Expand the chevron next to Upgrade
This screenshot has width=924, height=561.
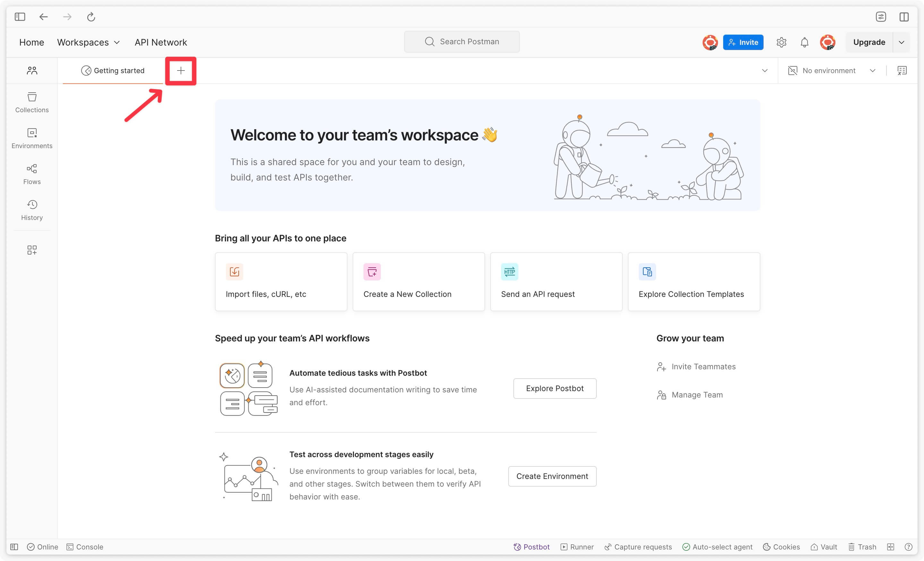click(902, 42)
